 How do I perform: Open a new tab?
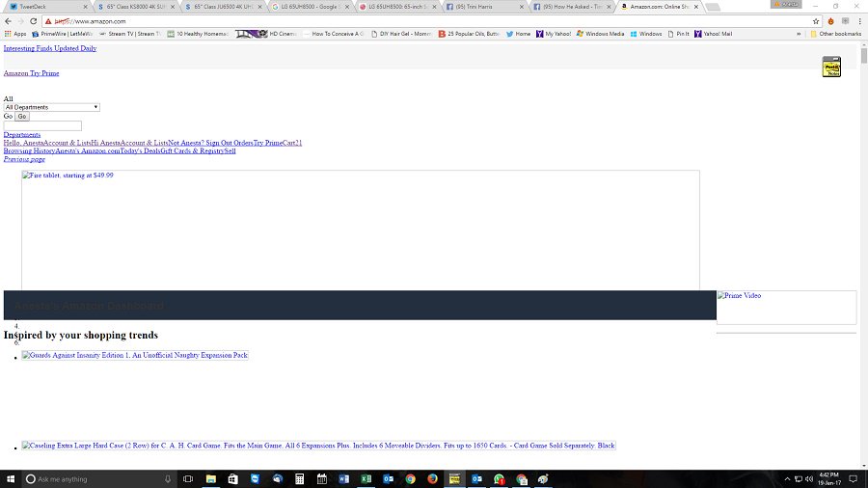[713, 7]
